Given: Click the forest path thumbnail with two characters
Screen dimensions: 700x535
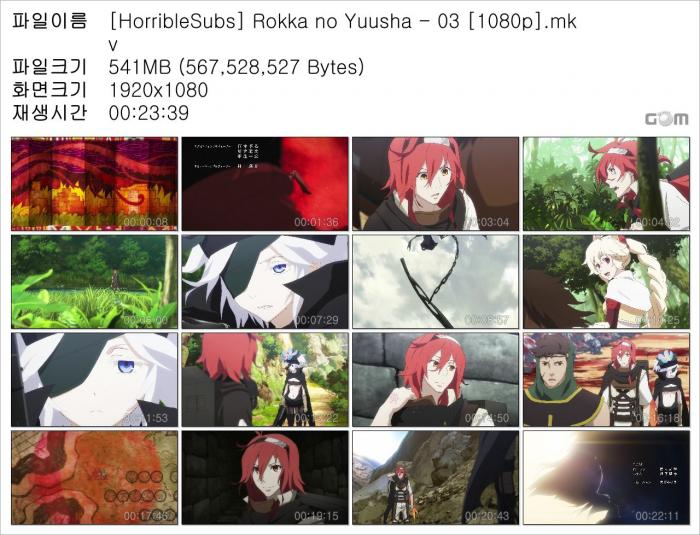Looking at the screenshot, I should click(265, 380).
